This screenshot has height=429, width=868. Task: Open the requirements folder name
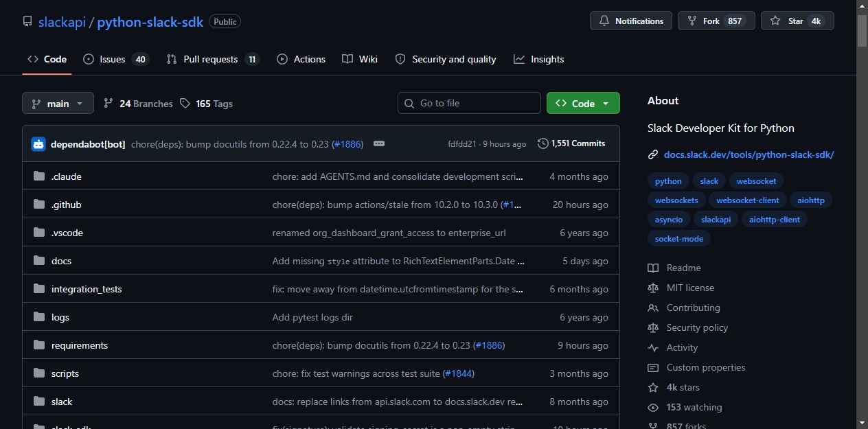[80, 345]
